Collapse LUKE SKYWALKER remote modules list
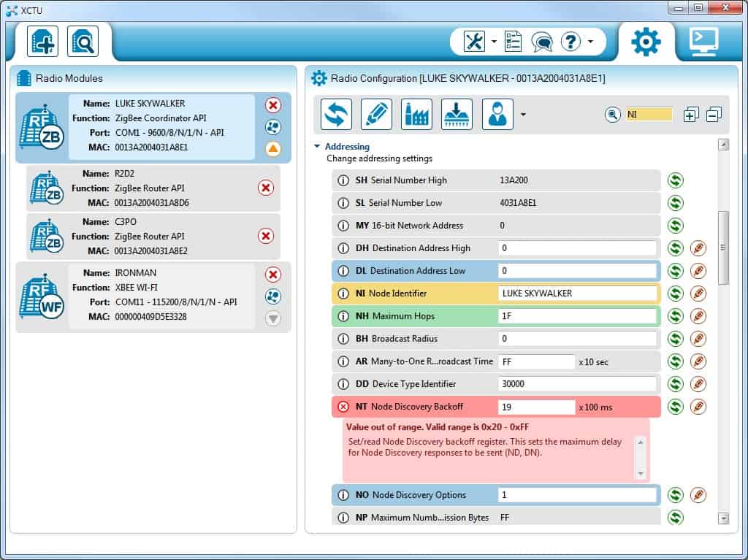The image size is (748, 560). point(273,149)
